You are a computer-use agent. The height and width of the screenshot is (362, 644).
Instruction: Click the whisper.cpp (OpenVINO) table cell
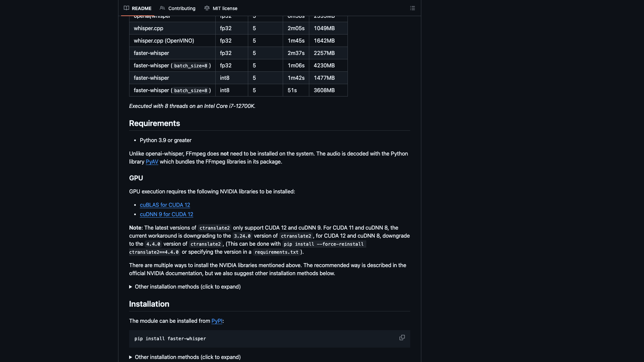(172, 41)
